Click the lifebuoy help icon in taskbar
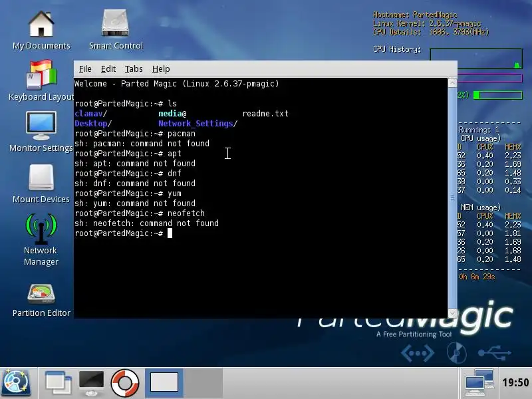532x399 pixels. 125,384
